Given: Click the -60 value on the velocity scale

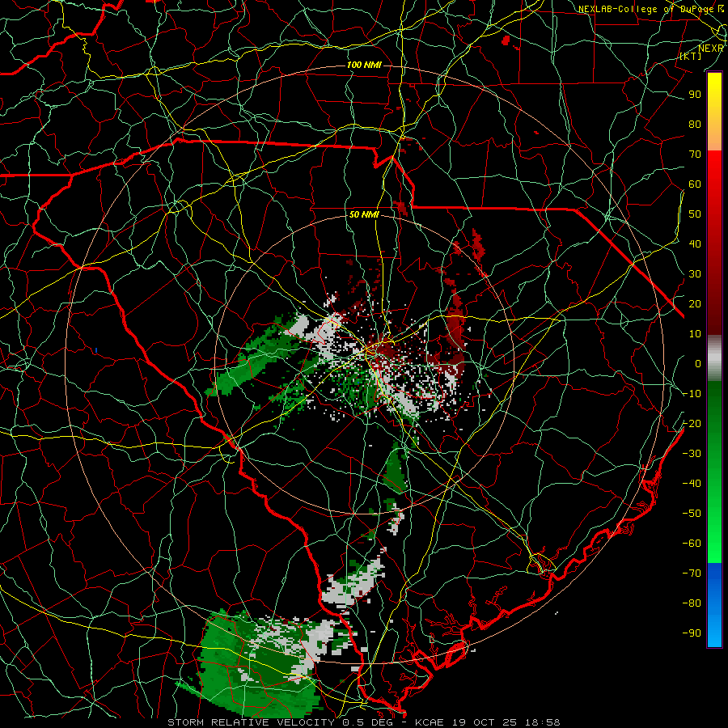Looking at the screenshot, I should point(692,544).
